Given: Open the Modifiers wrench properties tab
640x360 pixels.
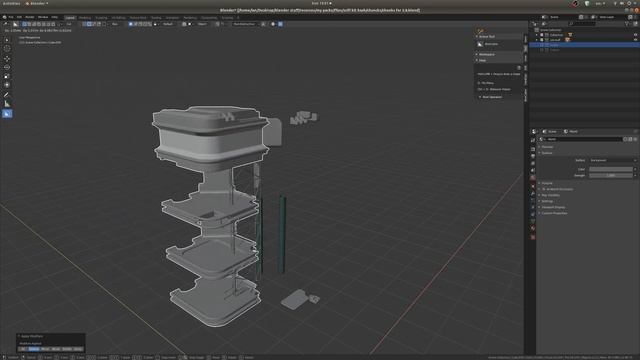Looking at the screenshot, I should 533,193.
